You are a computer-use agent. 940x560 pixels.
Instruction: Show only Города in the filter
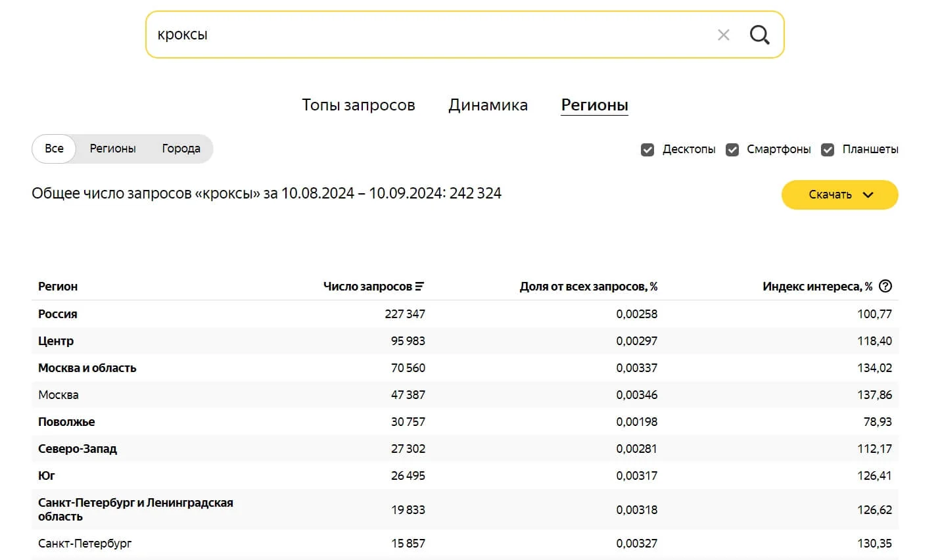[x=181, y=149]
